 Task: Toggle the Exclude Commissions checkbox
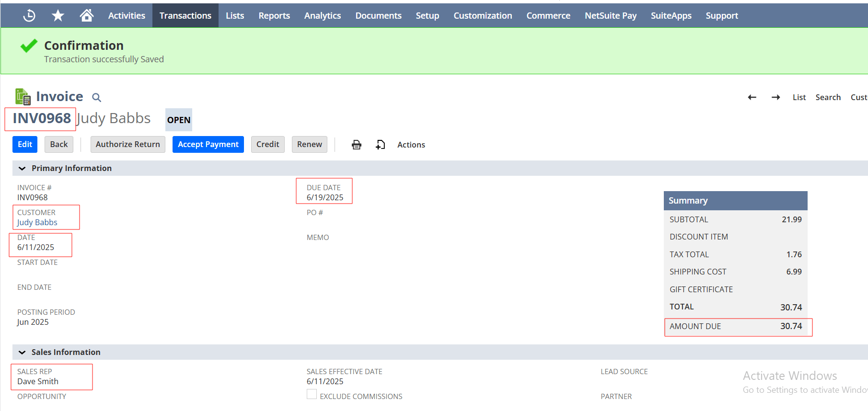click(312, 394)
